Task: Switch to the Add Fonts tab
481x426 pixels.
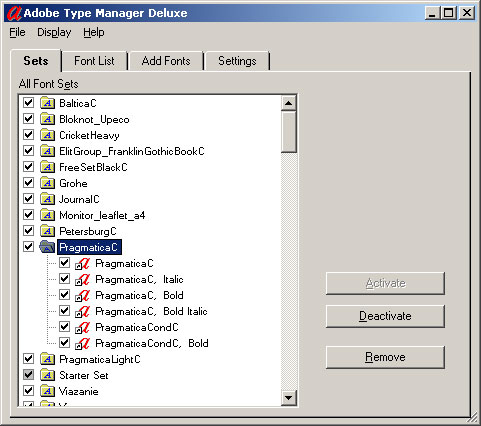Action: tap(166, 61)
